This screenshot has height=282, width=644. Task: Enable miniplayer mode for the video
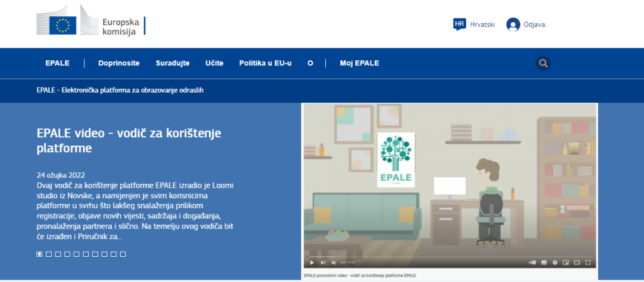coord(565,262)
